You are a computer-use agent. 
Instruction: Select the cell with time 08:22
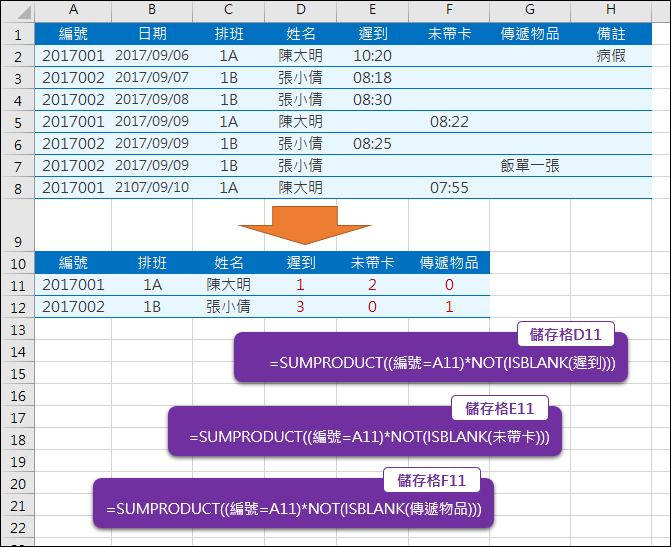449,122
